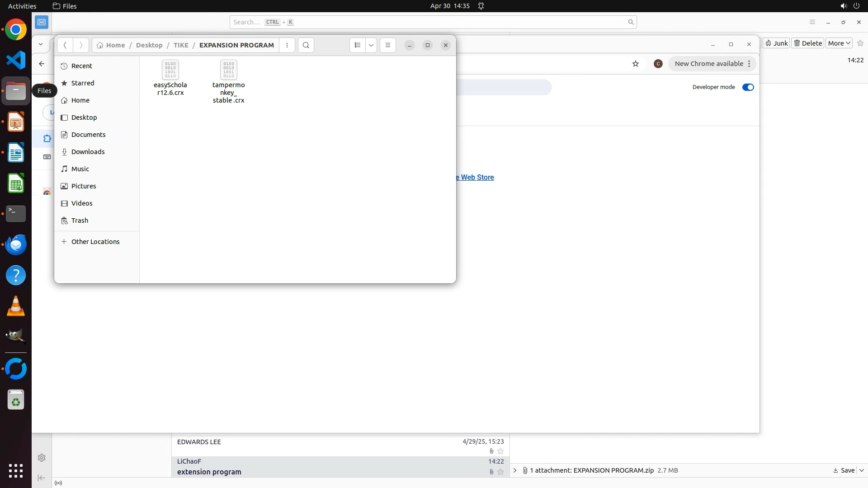This screenshot has height=488, width=868.
Task: Select Trash in Files sidebar
Action: point(80,221)
